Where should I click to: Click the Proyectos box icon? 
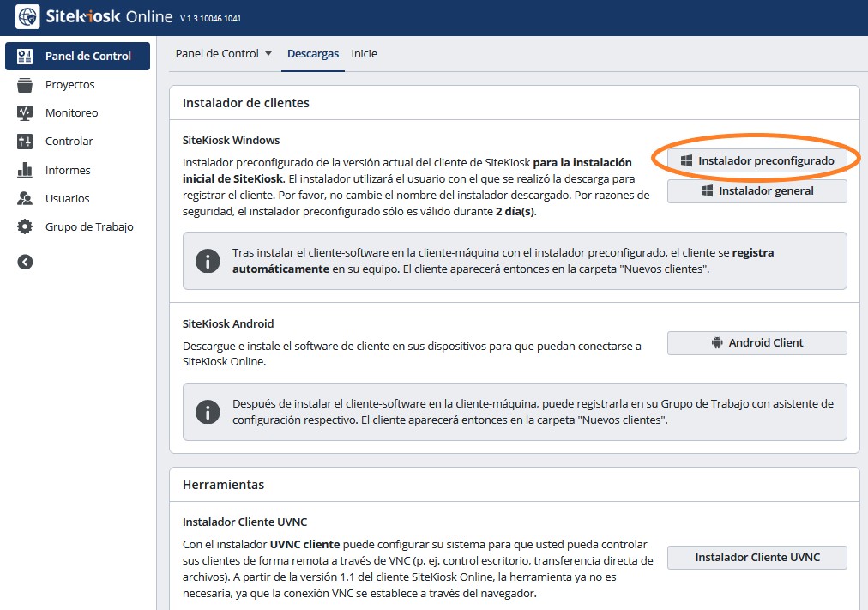[26, 85]
